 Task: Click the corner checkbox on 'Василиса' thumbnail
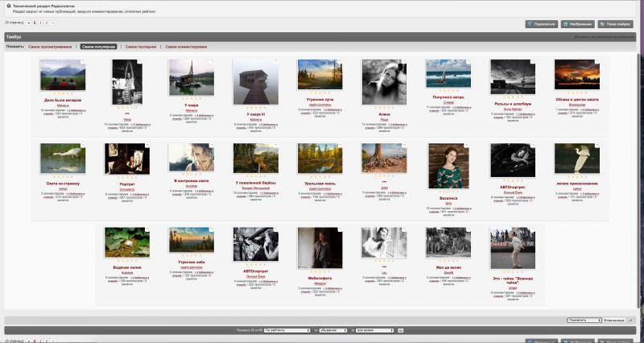[x=467, y=146]
